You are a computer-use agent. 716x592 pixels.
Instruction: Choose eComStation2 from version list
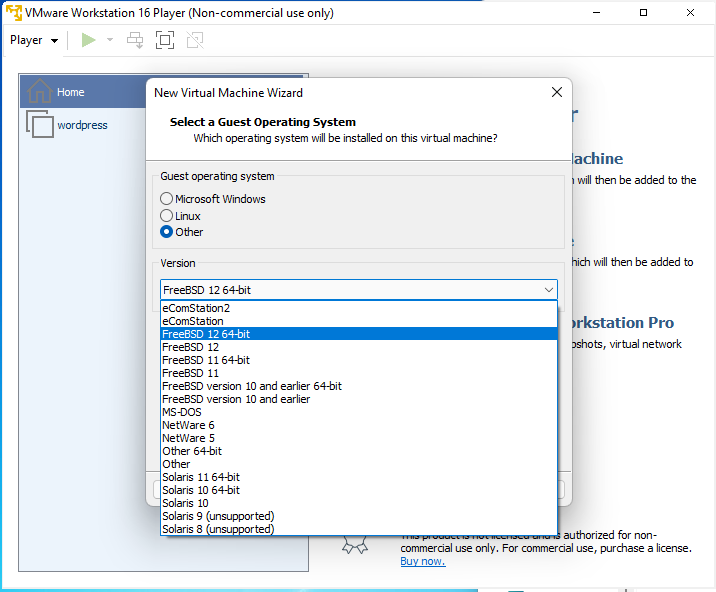359,308
